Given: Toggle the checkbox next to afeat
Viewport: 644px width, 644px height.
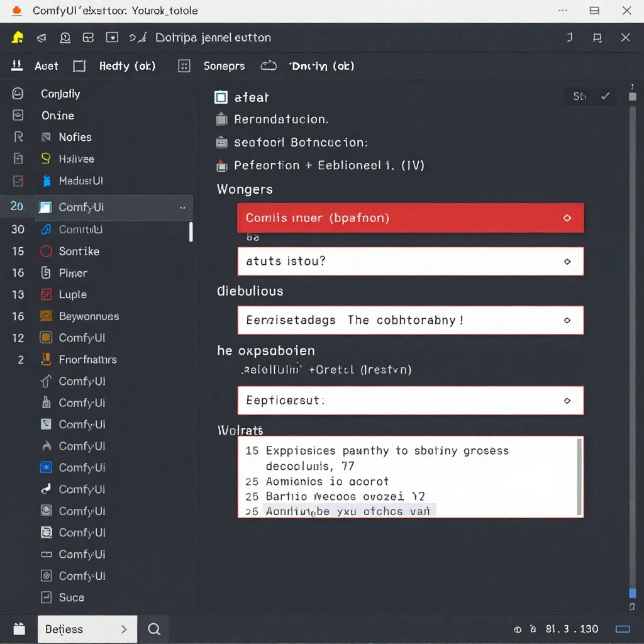Looking at the screenshot, I should (221, 97).
